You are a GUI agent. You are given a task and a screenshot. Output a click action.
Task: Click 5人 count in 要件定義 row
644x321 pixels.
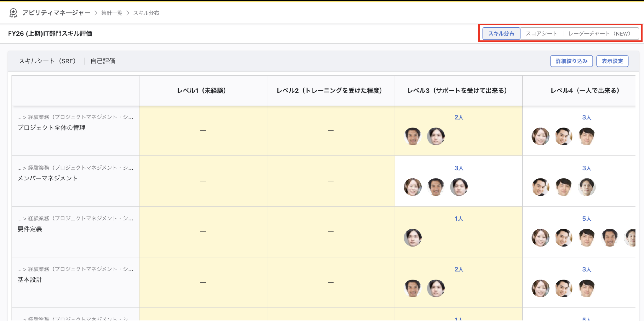[x=587, y=219]
